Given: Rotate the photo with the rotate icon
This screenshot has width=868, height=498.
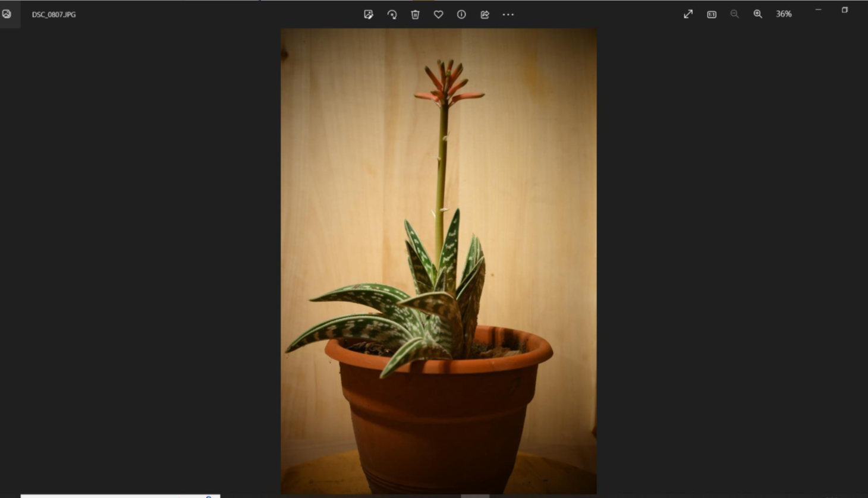Looking at the screenshot, I should [x=392, y=14].
